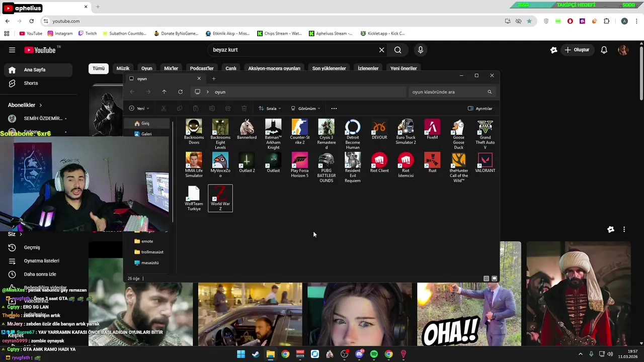Select theHunter Call of the Wild icon

point(458,168)
